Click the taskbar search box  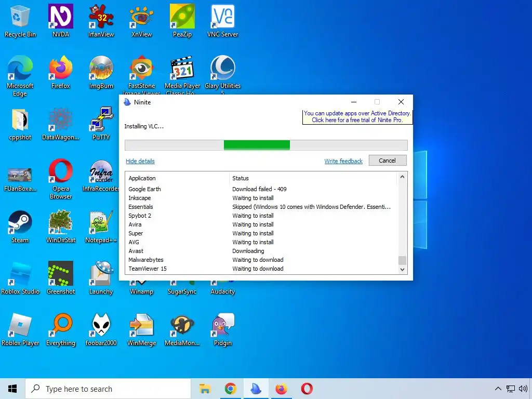click(x=108, y=389)
